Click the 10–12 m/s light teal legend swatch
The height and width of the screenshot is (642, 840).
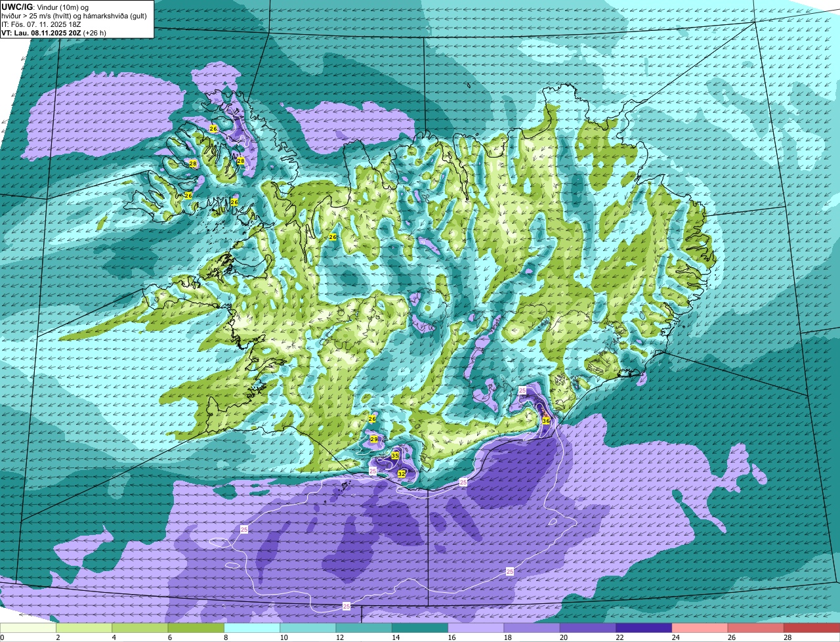[x=308, y=628]
